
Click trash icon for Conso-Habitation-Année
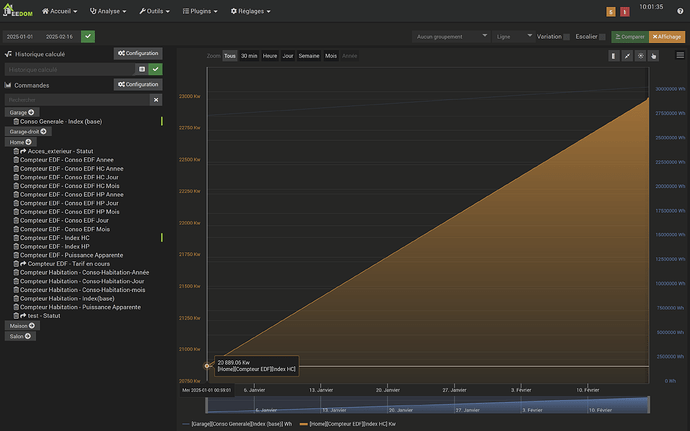tap(16, 273)
